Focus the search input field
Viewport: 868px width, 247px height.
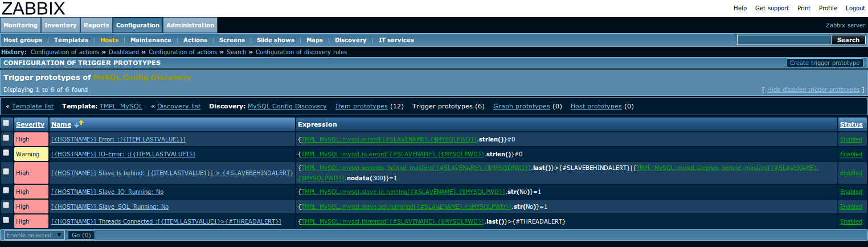(784, 40)
